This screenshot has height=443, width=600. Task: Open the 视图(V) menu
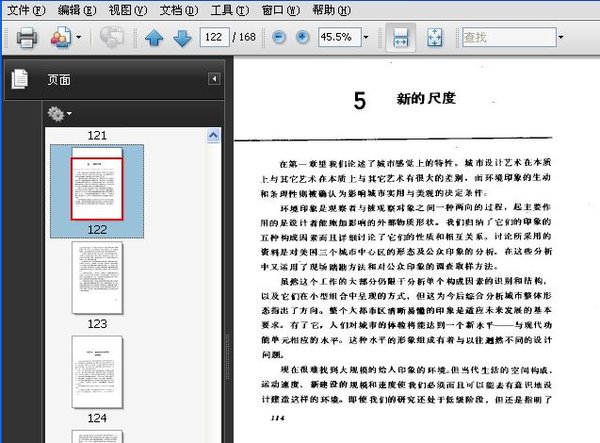click(128, 10)
